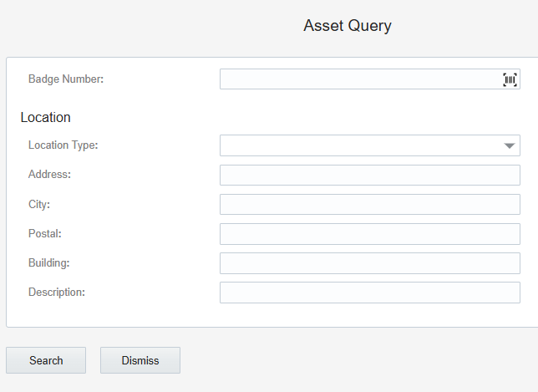Viewport: 538px width, 392px height.
Task: Click the "City:" field label
Action: pyautogui.click(x=39, y=205)
